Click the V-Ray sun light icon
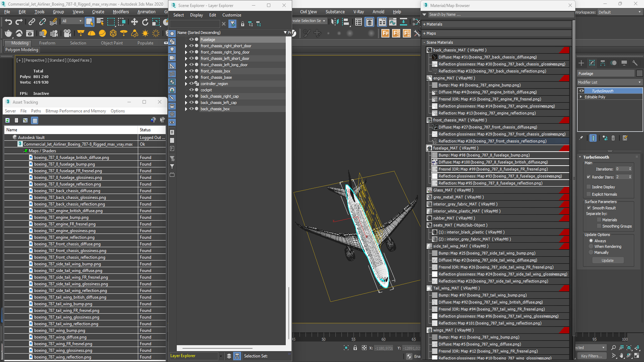 pyautogui.click(x=145, y=33)
